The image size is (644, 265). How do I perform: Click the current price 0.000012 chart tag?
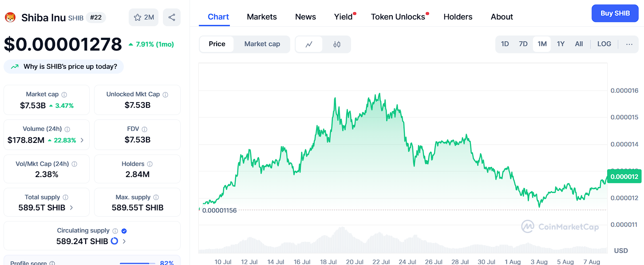tap(624, 177)
